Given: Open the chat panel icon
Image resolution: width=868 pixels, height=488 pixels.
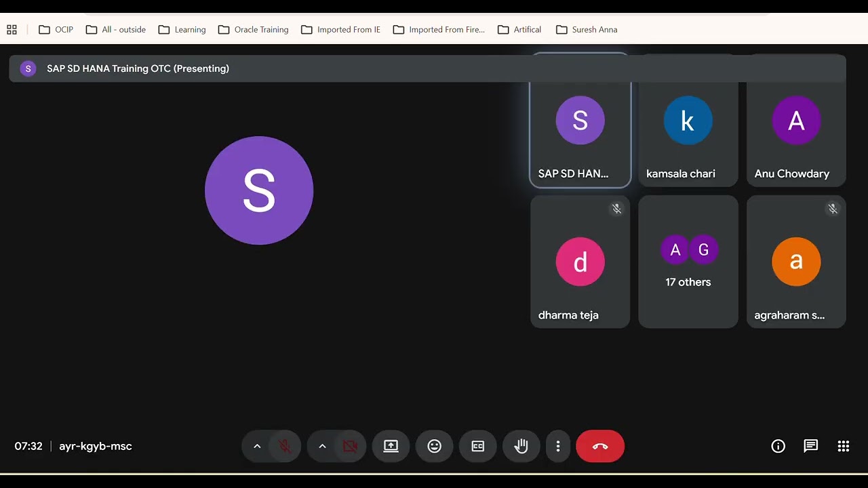Looking at the screenshot, I should tap(811, 446).
